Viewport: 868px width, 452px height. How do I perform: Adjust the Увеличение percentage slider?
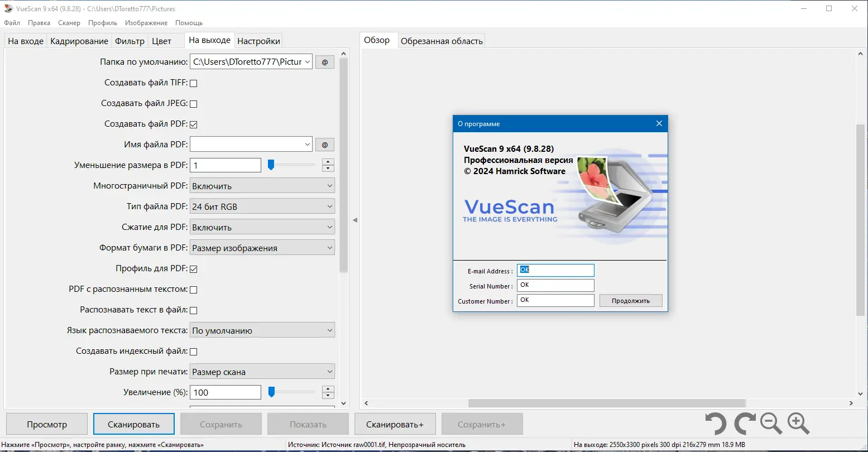271,392
